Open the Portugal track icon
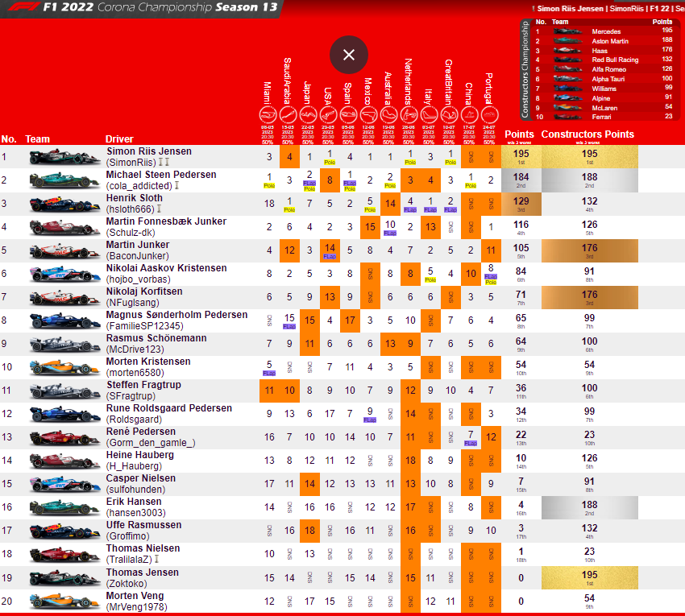Image resolution: width=685 pixels, height=616 pixels. [489, 116]
